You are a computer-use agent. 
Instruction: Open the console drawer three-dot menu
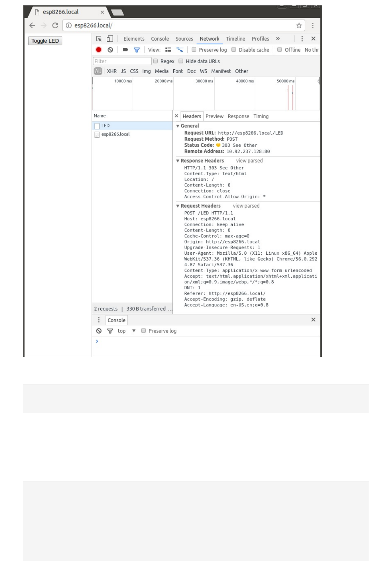[99, 320]
